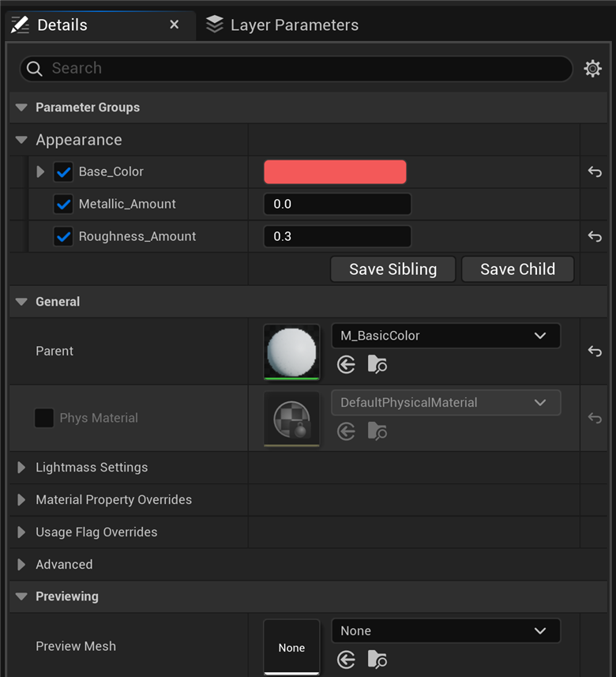616x677 pixels.
Task: Click the Metallic_Amount value field
Action: click(337, 204)
